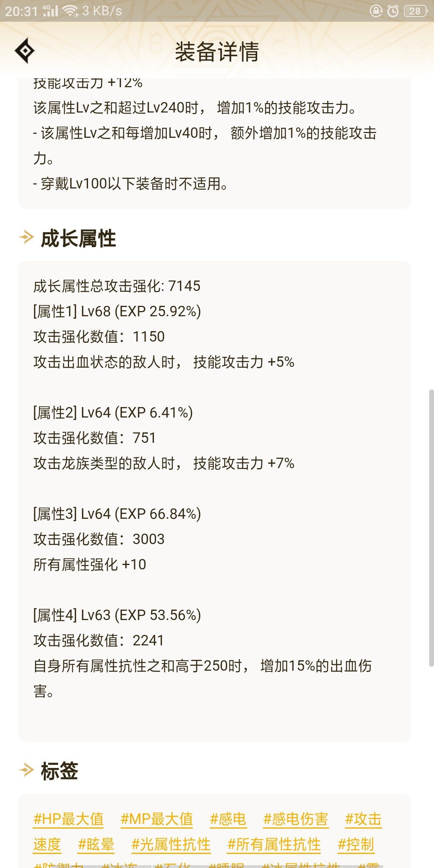The image size is (434, 868).
Task: Tap the #眩晕 tag
Action: coord(96,844)
